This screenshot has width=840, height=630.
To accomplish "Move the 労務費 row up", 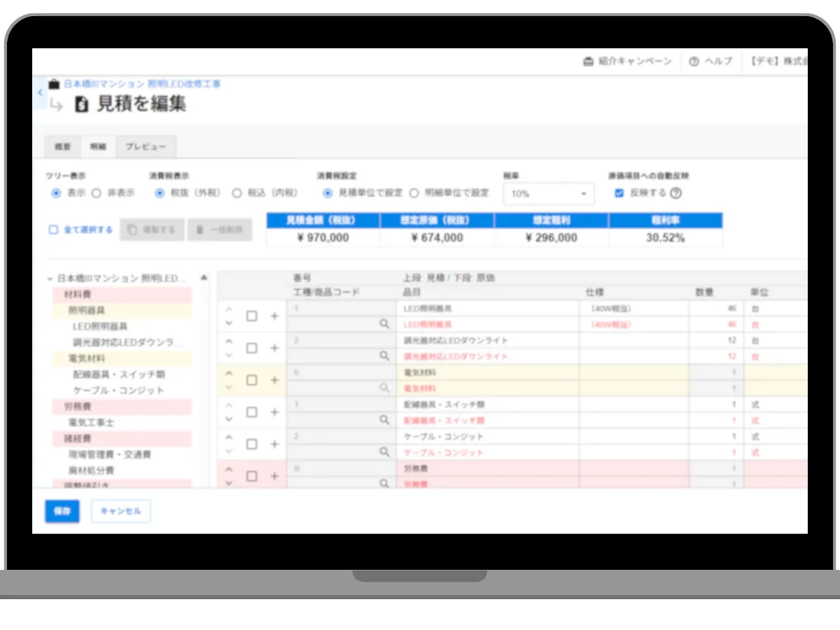I will pyautogui.click(x=229, y=469).
